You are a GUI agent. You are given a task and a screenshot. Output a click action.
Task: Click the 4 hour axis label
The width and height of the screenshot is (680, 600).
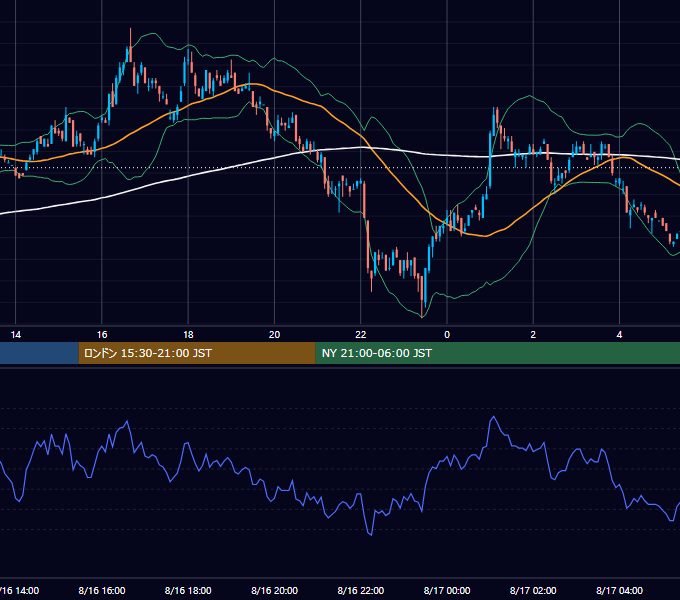tap(619, 335)
